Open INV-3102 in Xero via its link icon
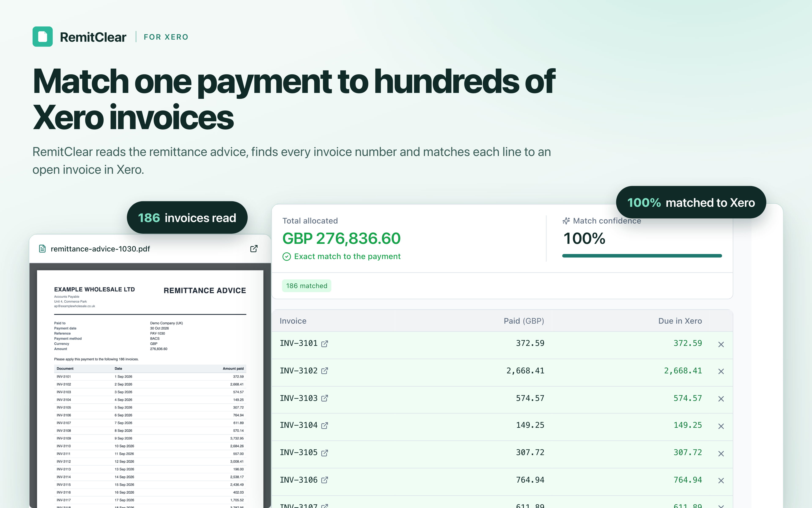Viewport: 812px width, 508px height. [324, 371]
